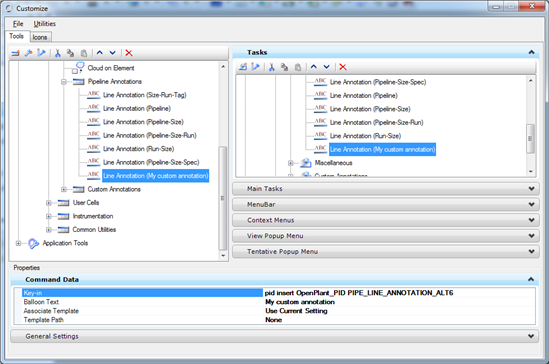
Task: Select Line Annotation (Pipeline-Size) in Tools tree
Action: [x=143, y=122]
